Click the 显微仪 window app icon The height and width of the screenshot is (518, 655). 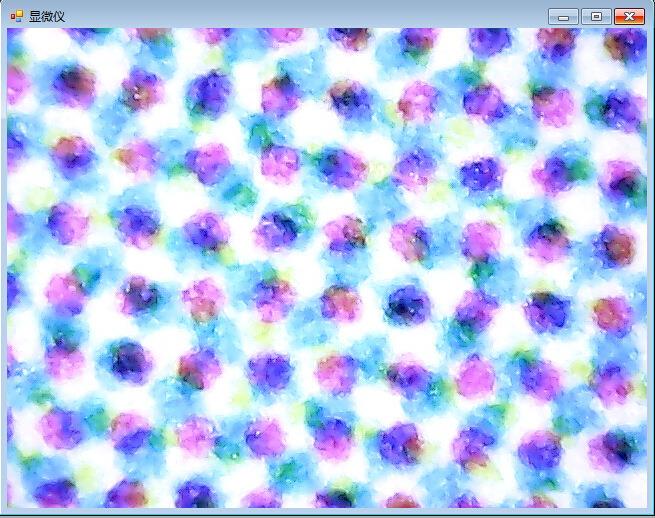coord(16,17)
